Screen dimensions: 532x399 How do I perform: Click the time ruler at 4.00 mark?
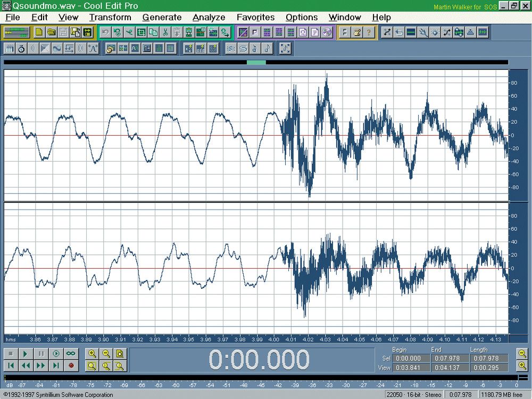(274, 339)
